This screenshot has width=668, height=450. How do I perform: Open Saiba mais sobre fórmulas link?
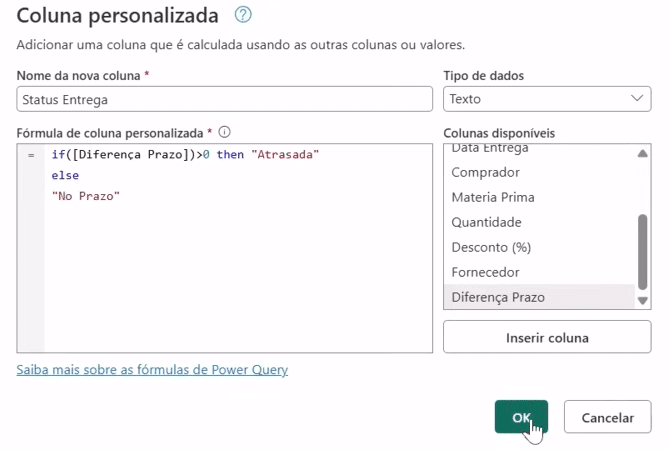point(152,369)
